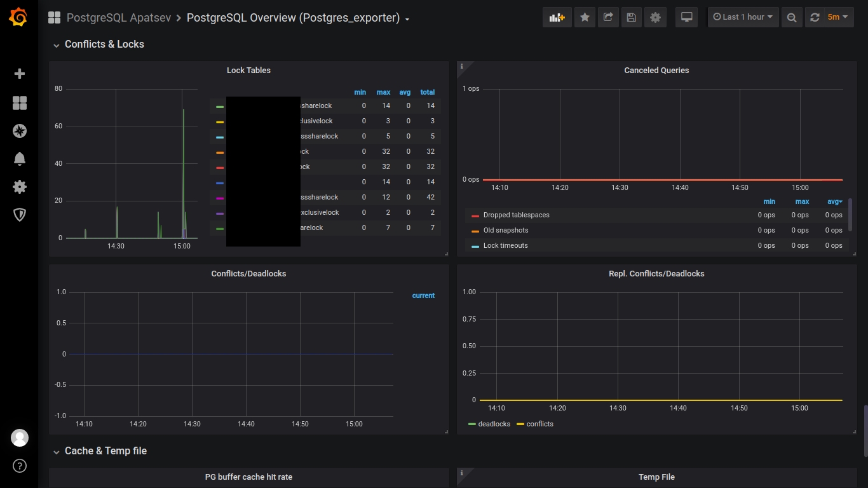This screenshot has height=488, width=868.
Task: Star this dashboard as favorite
Action: (585, 17)
